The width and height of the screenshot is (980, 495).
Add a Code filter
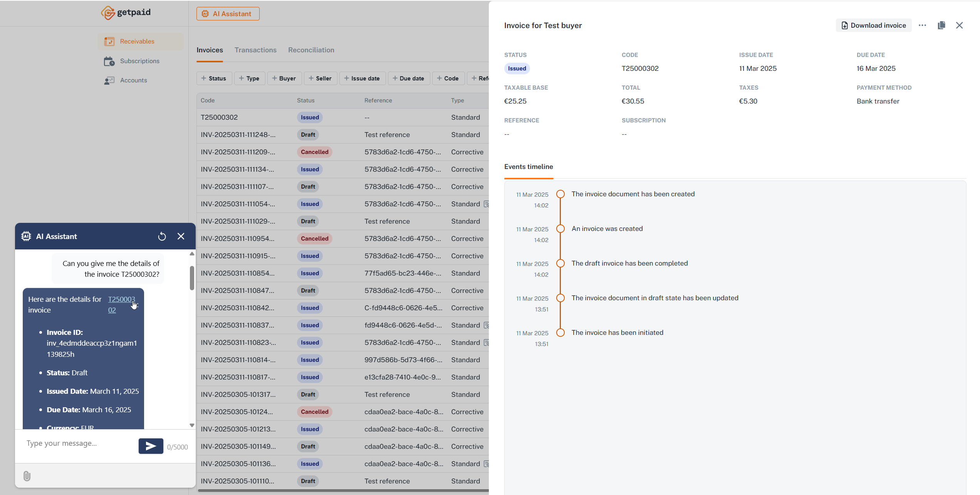coord(448,78)
